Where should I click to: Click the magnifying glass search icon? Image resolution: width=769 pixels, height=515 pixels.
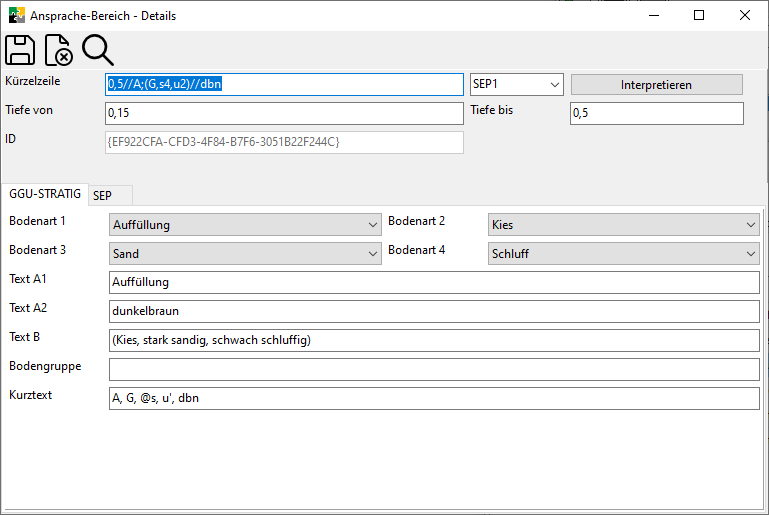97,50
